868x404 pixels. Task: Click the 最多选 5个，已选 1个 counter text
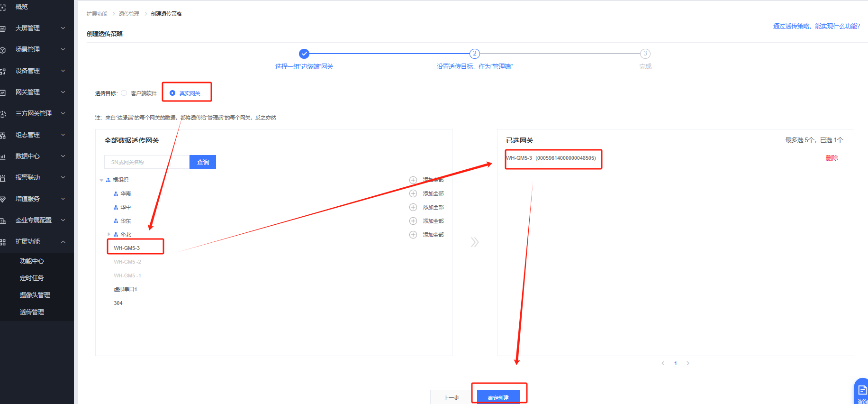click(814, 140)
